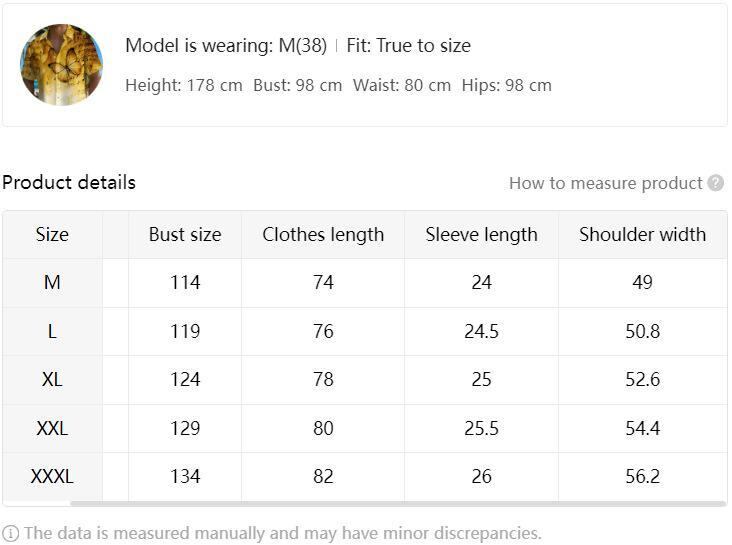
Task: Select the XL size row label
Action: coord(52,380)
